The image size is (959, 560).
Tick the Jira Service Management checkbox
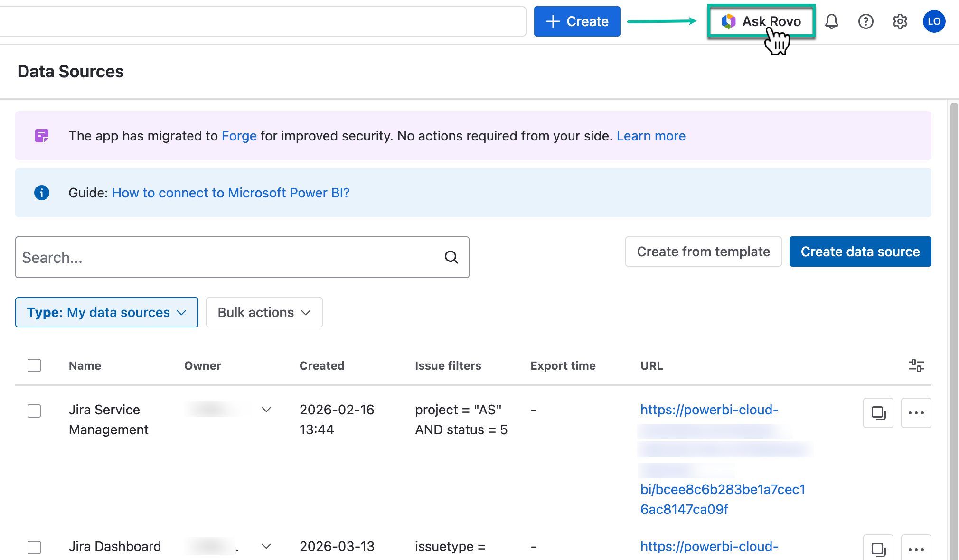click(34, 411)
